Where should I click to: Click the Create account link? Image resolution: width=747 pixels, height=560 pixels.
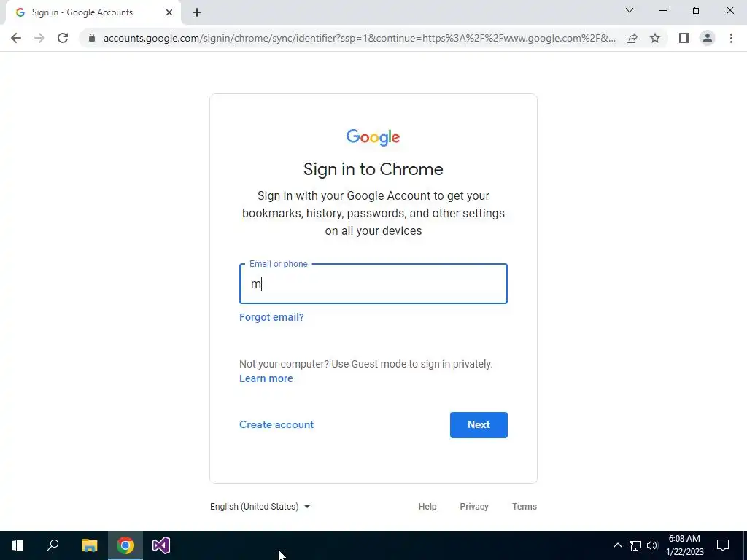[x=276, y=424]
